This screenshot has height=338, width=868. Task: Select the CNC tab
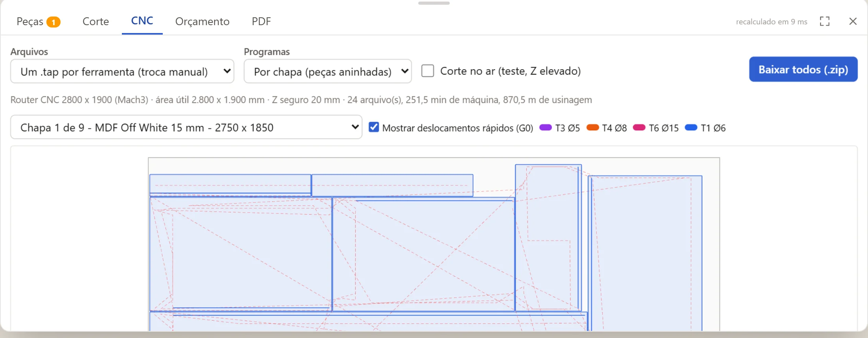coord(142,21)
